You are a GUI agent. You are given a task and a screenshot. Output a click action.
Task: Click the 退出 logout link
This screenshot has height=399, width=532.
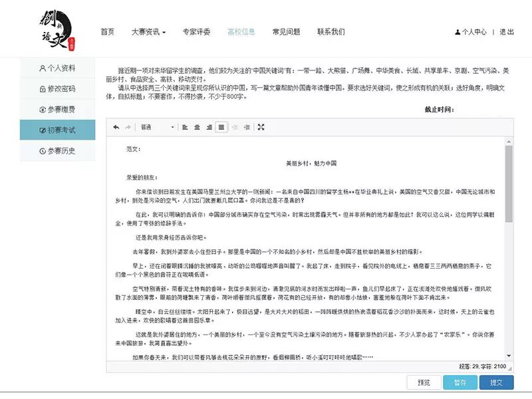507,32
